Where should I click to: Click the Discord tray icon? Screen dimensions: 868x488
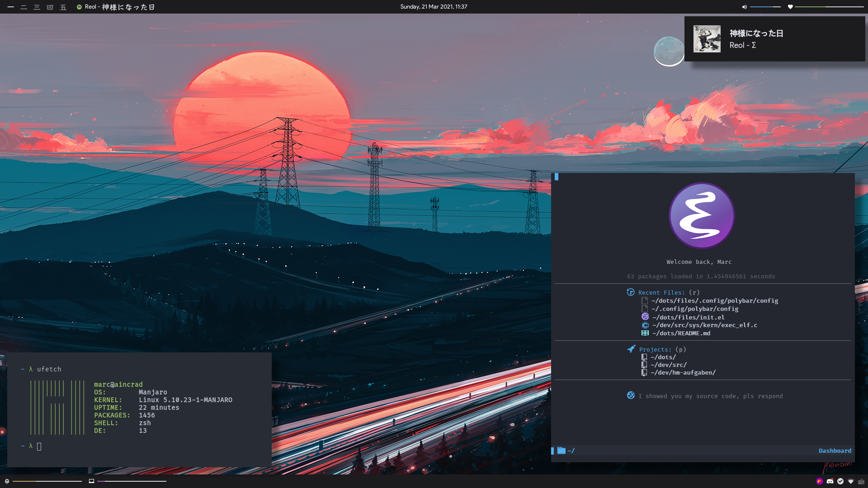(830, 481)
